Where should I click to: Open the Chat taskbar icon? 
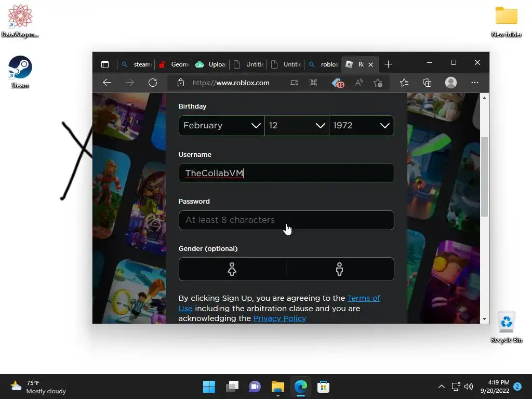(255, 387)
